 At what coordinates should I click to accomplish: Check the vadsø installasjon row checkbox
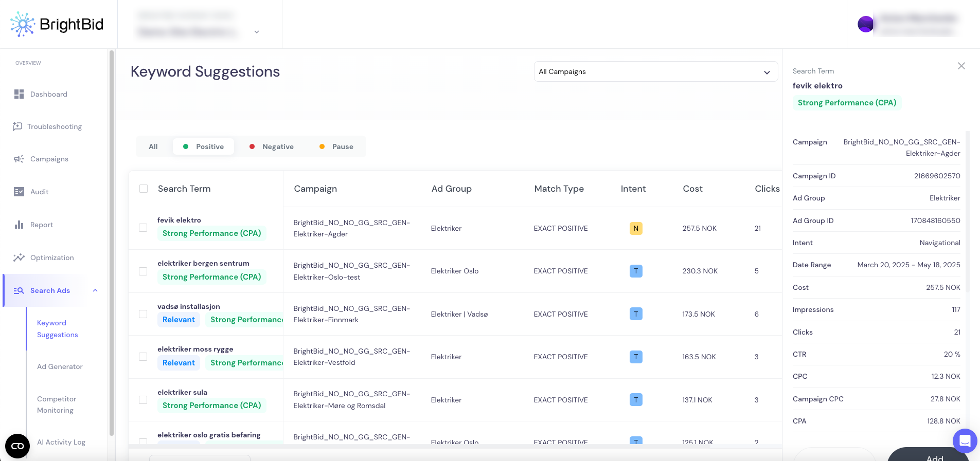(143, 314)
